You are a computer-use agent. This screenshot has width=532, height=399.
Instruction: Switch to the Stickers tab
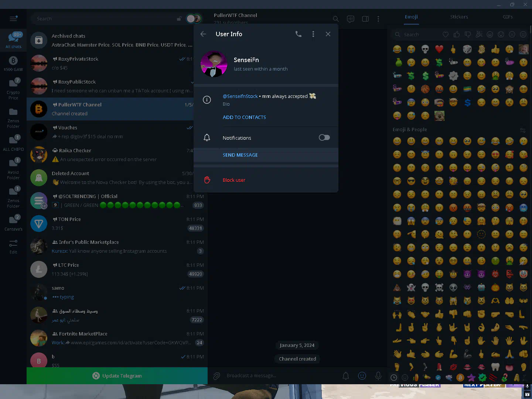[459, 17]
